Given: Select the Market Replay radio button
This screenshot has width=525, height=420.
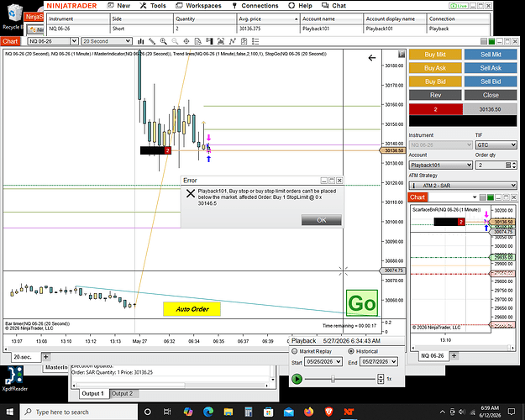Looking at the screenshot, I should pos(295,351).
